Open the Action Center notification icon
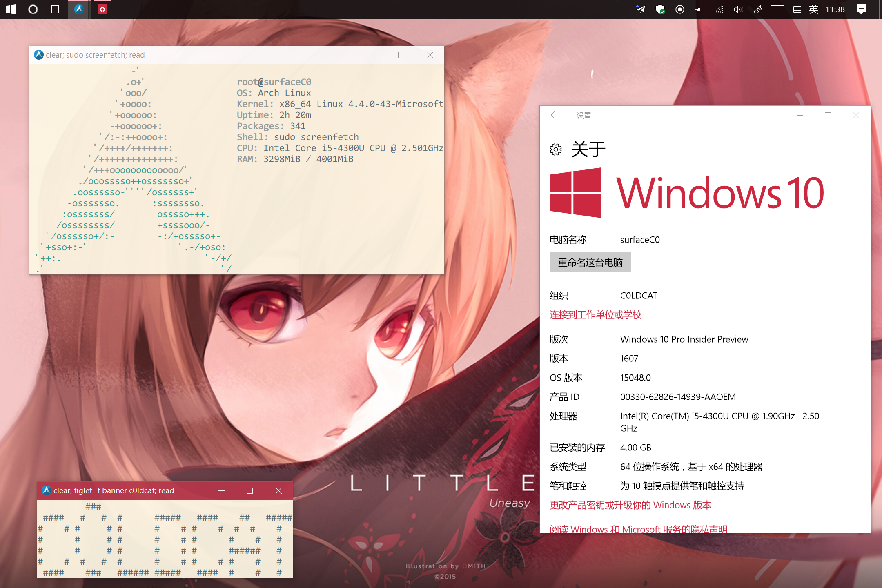882x588 pixels. click(862, 9)
